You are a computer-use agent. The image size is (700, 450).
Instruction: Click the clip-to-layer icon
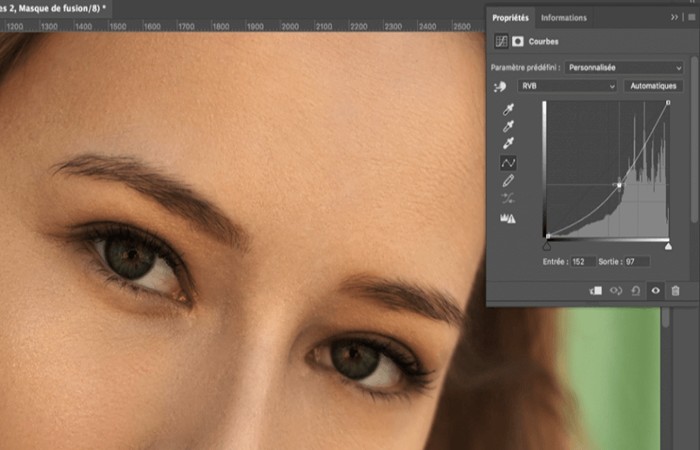[x=596, y=291]
